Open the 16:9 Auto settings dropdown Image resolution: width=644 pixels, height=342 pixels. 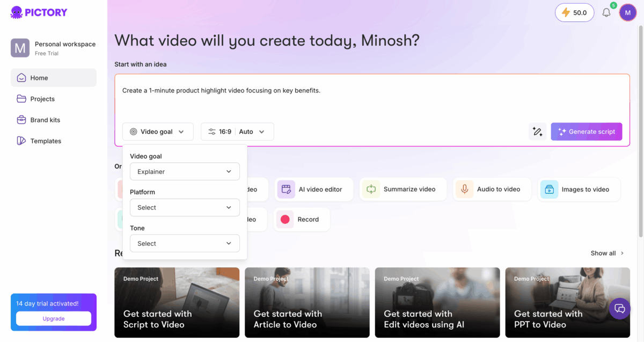pos(237,132)
